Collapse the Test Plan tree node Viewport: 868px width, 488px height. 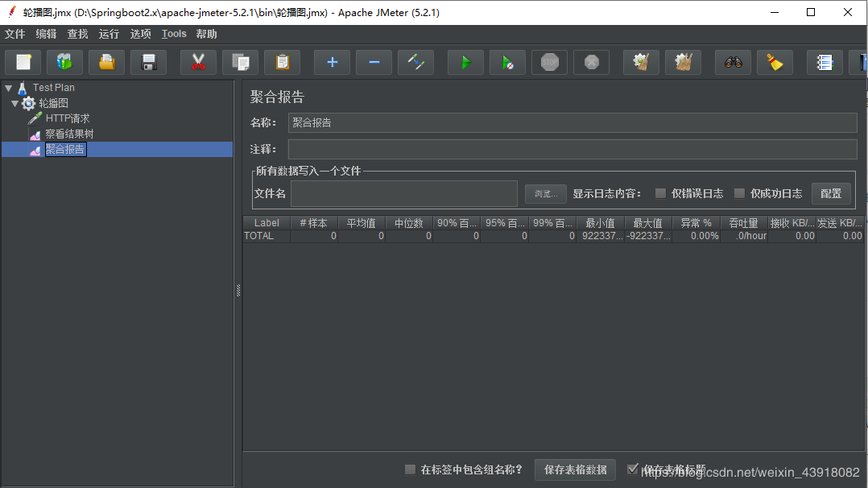pyautogui.click(x=9, y=88)
